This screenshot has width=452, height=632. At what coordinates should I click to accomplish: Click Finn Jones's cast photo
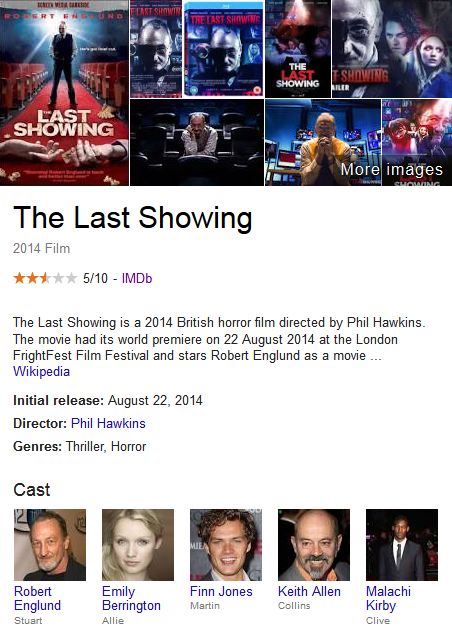click(226, 545)
